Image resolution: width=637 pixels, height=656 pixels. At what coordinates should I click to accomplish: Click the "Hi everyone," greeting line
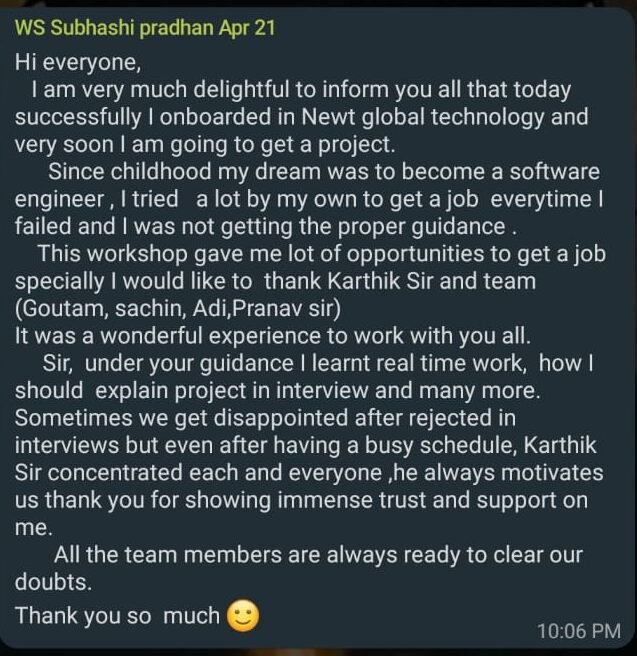click(78, 62)
